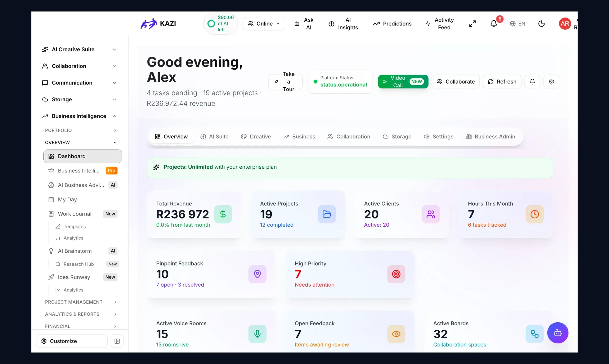Screen dimensions: 609x364
Task: Open the notifications bell with badge 8
Action: pos(494,23)
